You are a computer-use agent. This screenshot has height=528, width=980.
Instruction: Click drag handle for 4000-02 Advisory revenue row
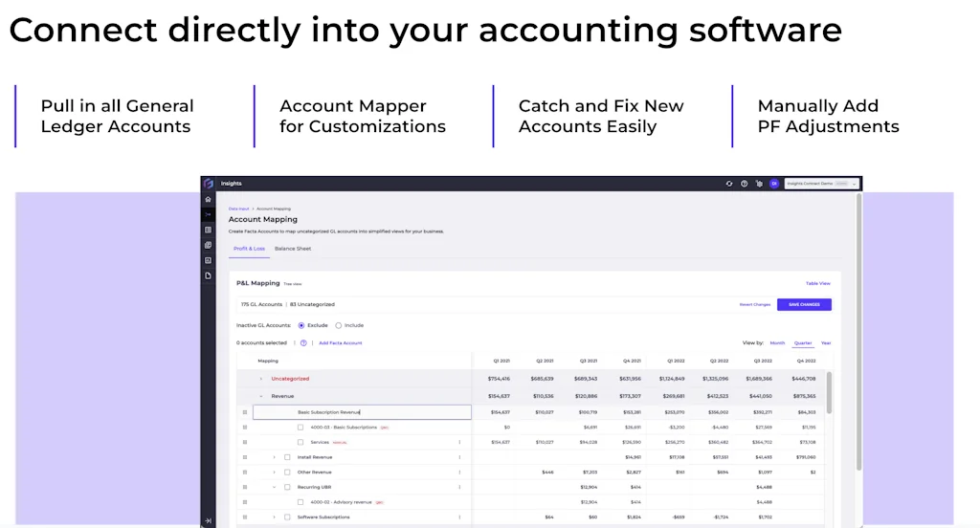point(245,502)
